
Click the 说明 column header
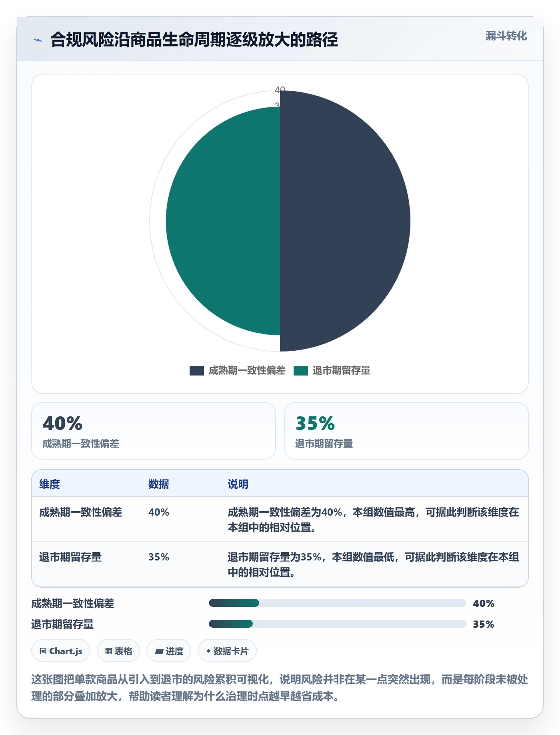click(238, 484)
